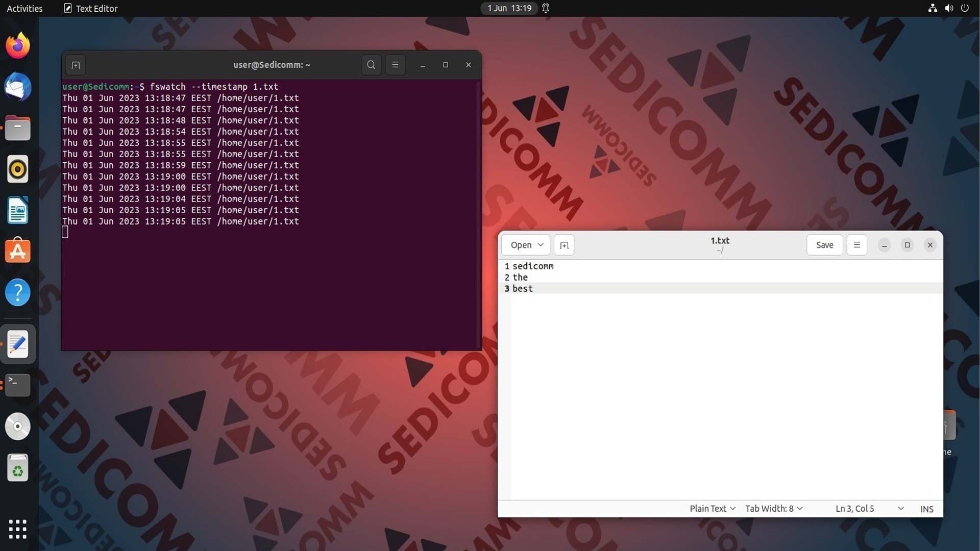
Task: Save the 1.txt file
Action: 825,245
